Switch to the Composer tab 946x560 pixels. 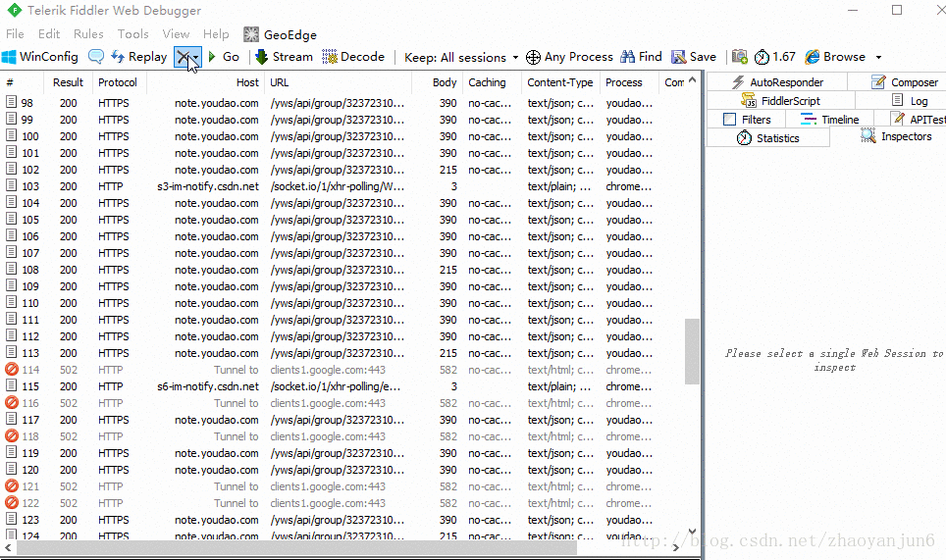point(905,82)
